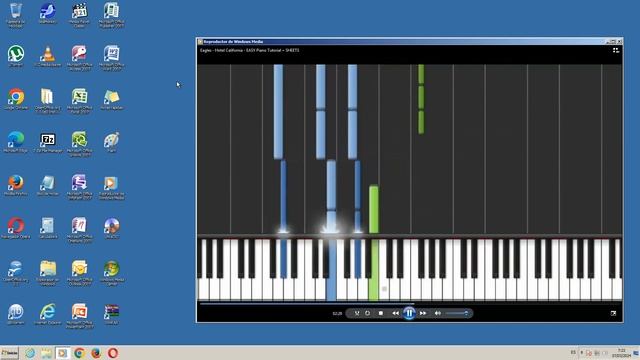Stop the video with the stop button
640x360 pixels.
[381, 313]
